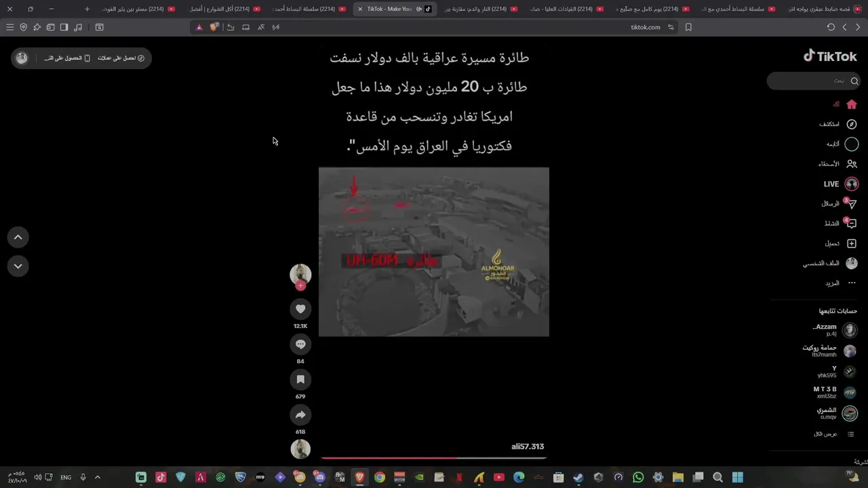The width and height of the screenshot is (868, 488).
Task: Open Netflix from the taskbar
Action: click(x=459, y=477)
